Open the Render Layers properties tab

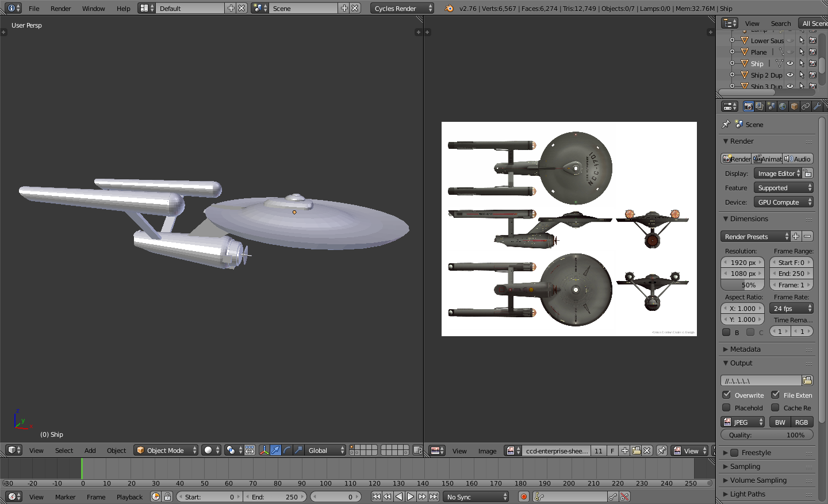760,106
